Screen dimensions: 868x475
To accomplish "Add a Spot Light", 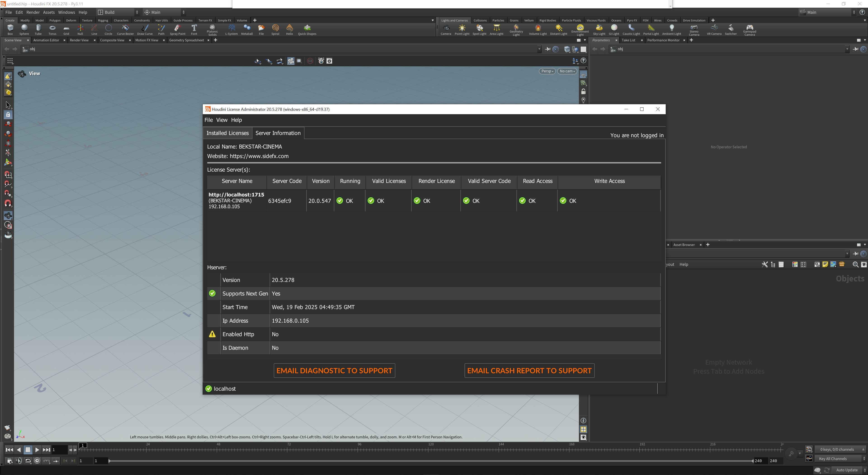I will [479, 30].
